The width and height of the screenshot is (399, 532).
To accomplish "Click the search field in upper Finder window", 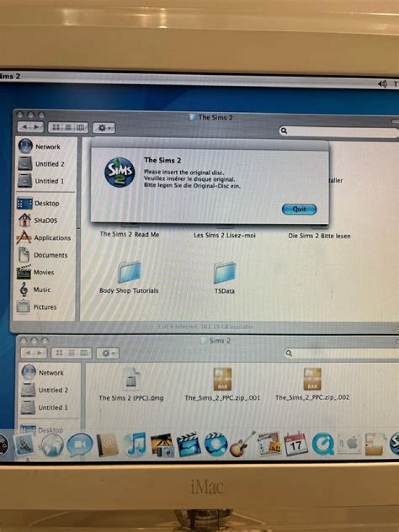I will pos(339,131).
